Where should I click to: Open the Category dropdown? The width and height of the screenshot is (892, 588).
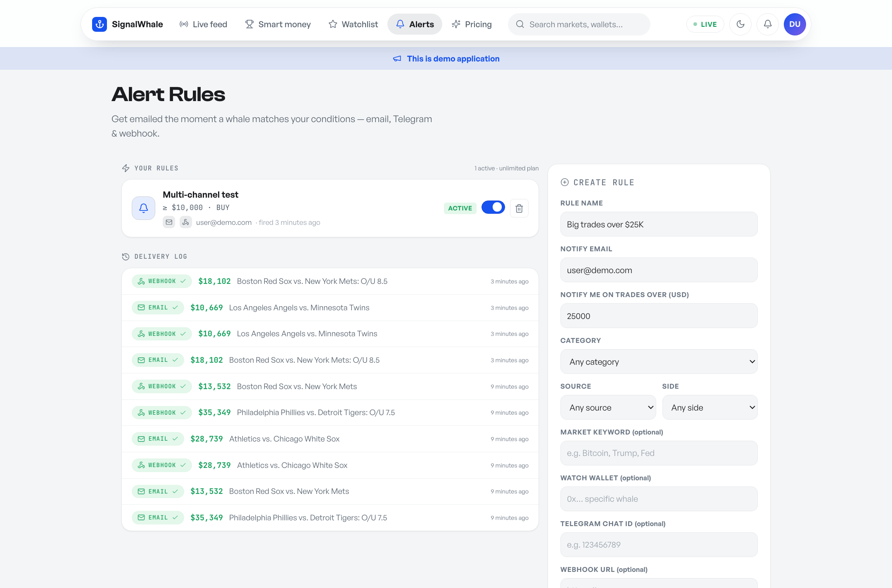coord(659,362)
